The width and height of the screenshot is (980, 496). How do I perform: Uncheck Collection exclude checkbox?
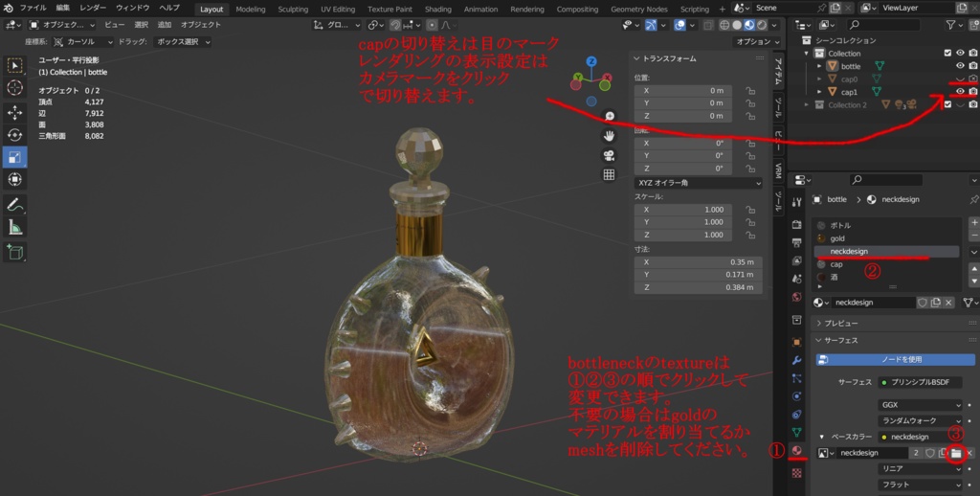tap(947, 54)
